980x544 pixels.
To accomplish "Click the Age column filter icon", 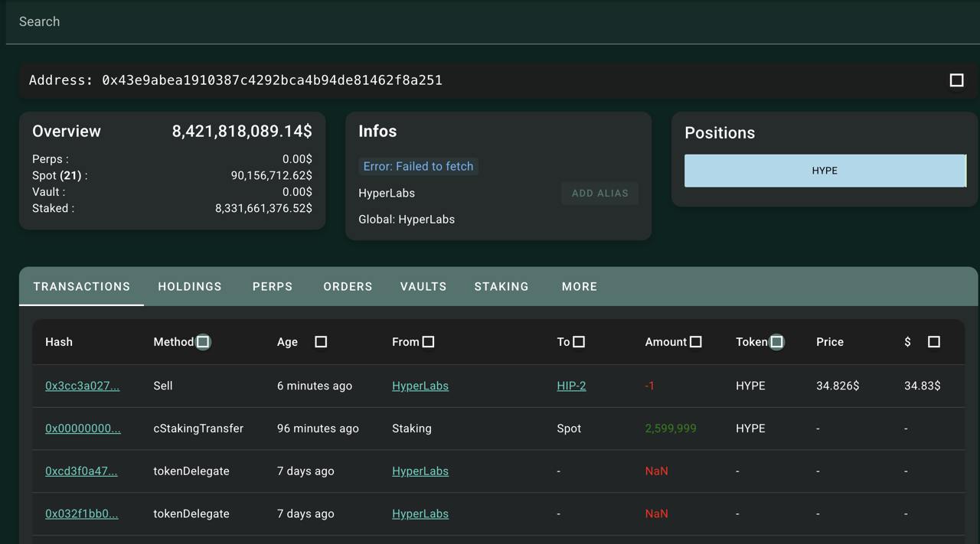I will click(321, 342).
